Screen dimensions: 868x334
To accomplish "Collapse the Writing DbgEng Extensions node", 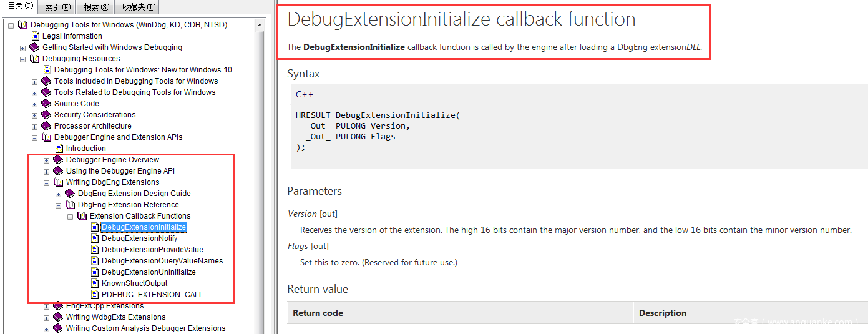I will pos(46,182).
